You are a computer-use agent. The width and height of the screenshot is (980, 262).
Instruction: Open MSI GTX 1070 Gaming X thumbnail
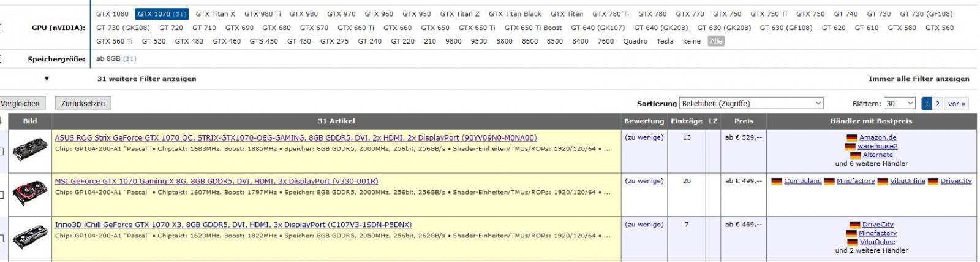30,194
